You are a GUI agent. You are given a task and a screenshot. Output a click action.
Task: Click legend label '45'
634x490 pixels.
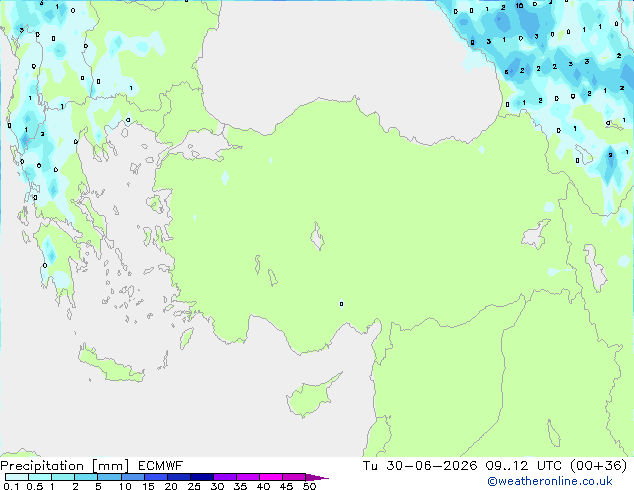tap(286, 486)
